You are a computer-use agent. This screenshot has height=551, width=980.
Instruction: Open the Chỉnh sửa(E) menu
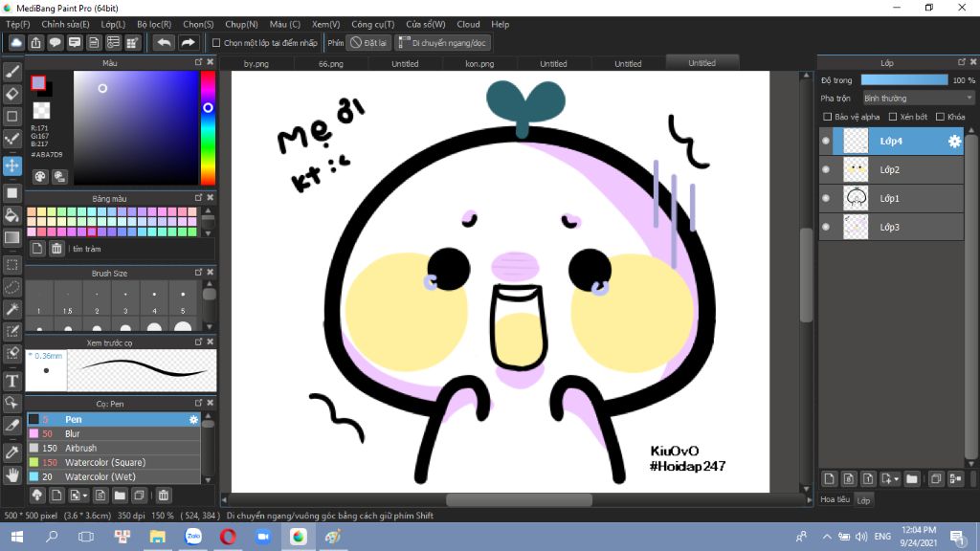tap(66, 24)
